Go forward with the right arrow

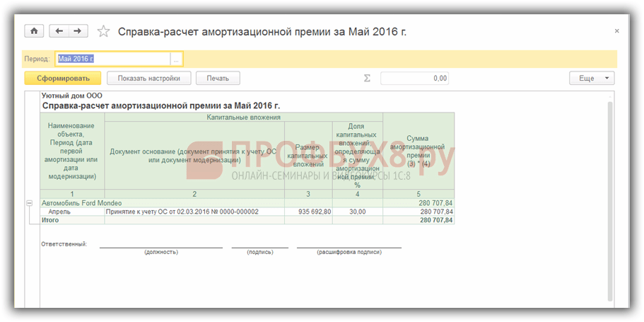[x=78, y=31]
